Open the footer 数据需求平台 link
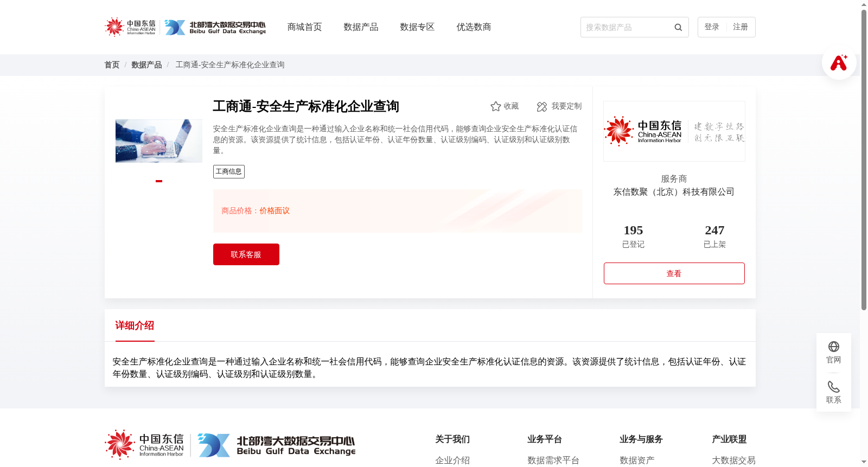This screenshot has width=868, height=467. click(x=553, y=460)
